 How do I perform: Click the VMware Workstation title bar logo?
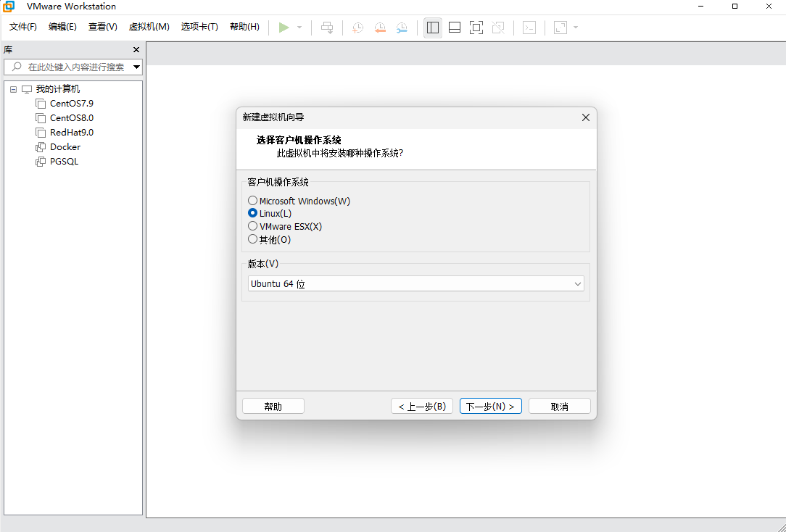pyautogui.click(x=9, y=6)
